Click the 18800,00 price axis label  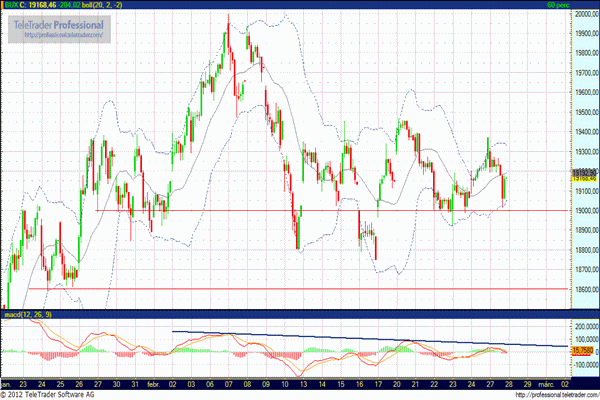click(x=586, y=250)
